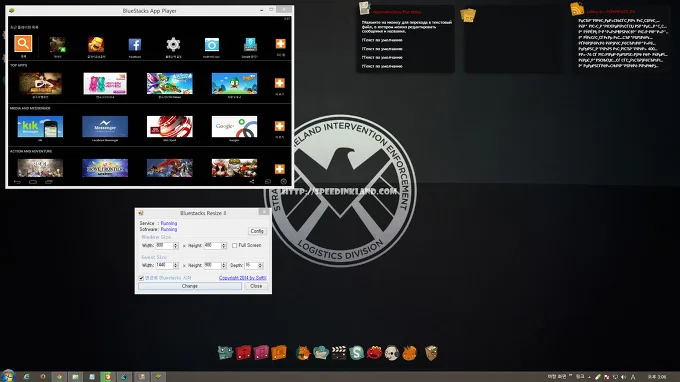
Task: Open the Facebook app in BlueStacks
Action: (x=134, y=44)
